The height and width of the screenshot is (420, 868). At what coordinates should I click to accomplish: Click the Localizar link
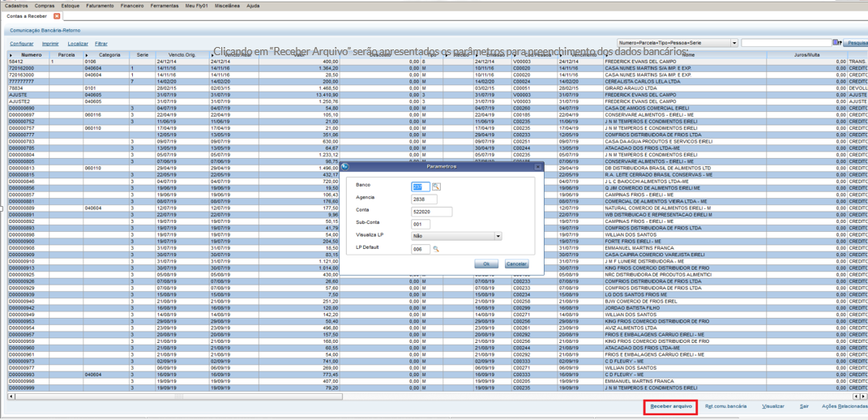click(x=78, y=43)
